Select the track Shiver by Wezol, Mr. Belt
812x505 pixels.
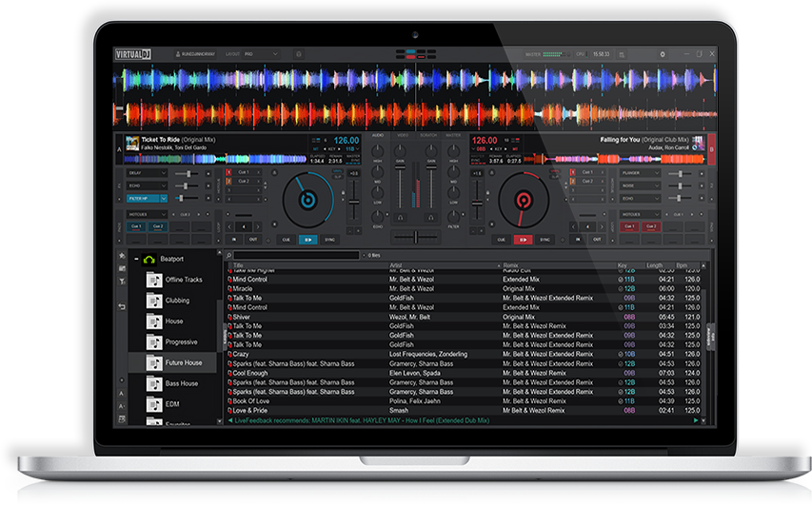[464, 317]
